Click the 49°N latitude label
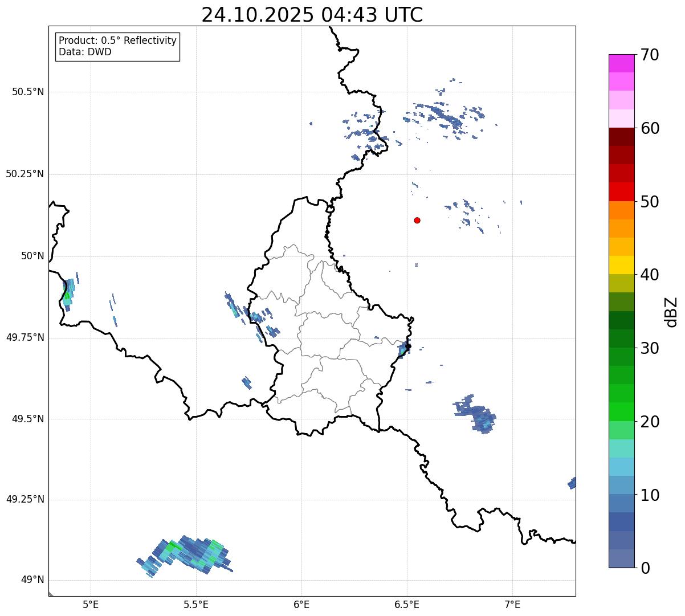Viewport: 685px width, 616px height. click(x=32, y=580)
